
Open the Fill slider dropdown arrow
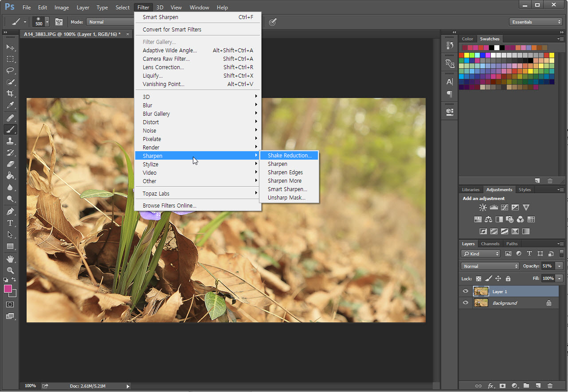(x=560, y=278)
